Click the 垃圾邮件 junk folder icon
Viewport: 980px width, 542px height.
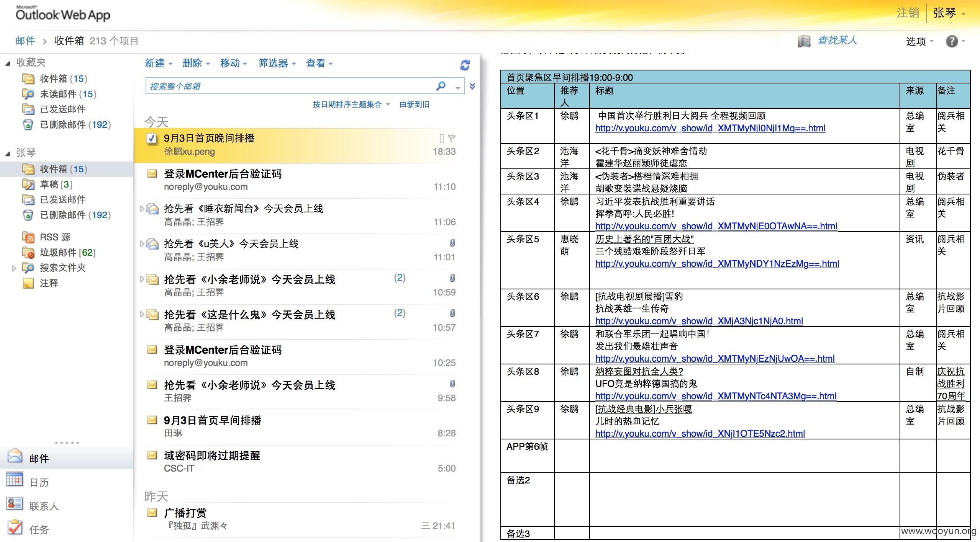point(28,252)
